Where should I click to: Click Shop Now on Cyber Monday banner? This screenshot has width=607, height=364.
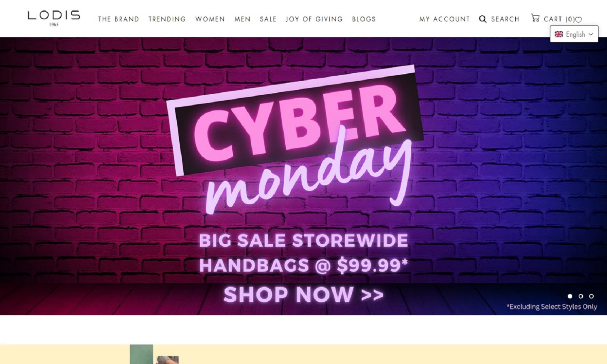point(303,294)
